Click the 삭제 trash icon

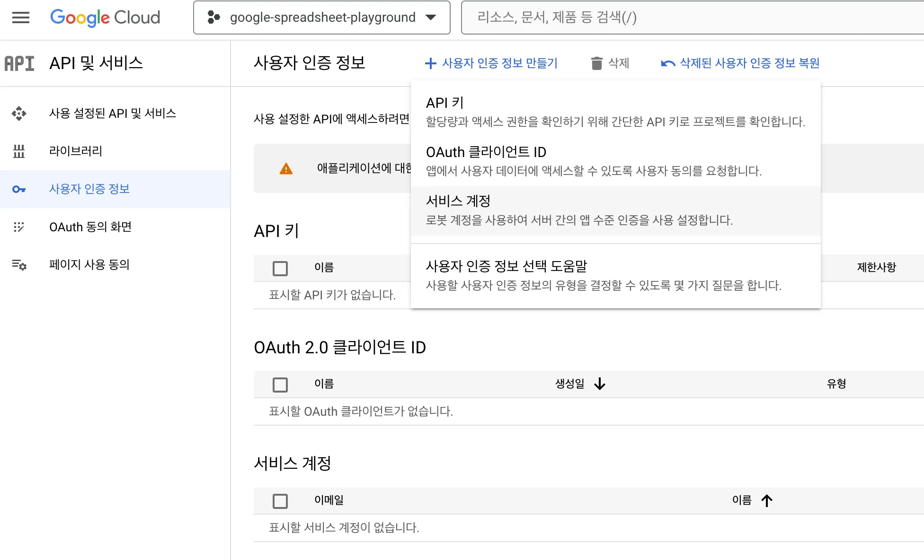click(597, 62)
